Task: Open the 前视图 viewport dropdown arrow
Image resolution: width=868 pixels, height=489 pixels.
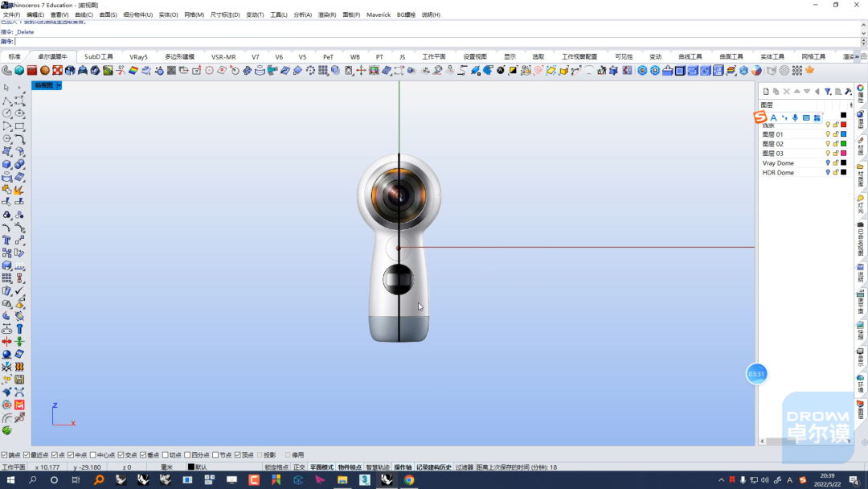Action: pos(59,85)
